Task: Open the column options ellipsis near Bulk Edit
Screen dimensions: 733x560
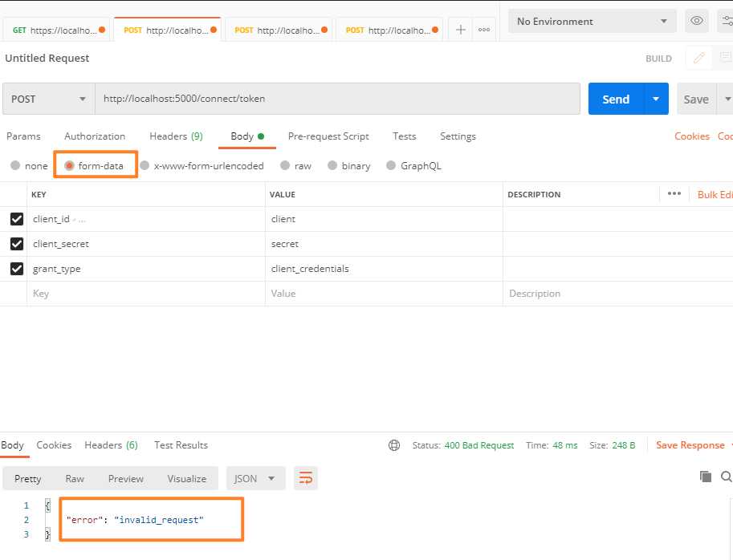Action: coord(674,194)
